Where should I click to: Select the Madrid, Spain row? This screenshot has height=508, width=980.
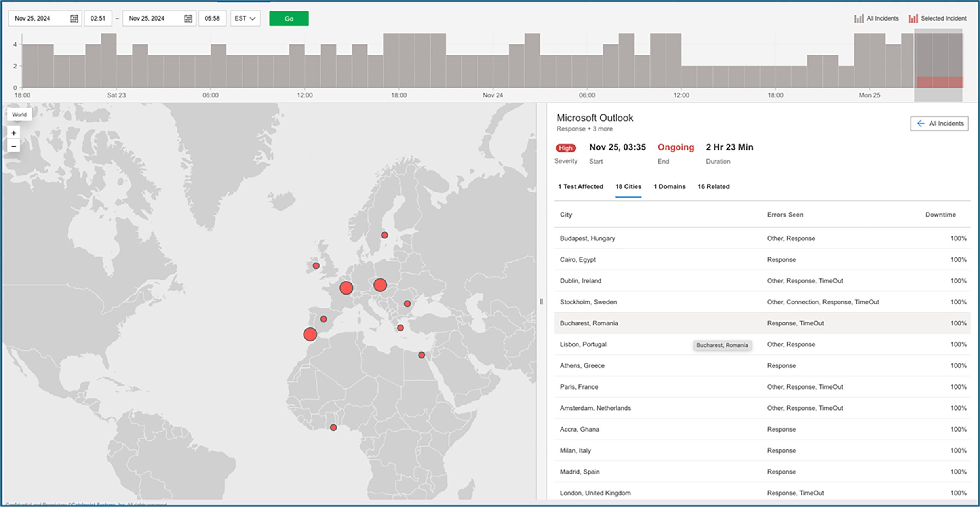762,472
